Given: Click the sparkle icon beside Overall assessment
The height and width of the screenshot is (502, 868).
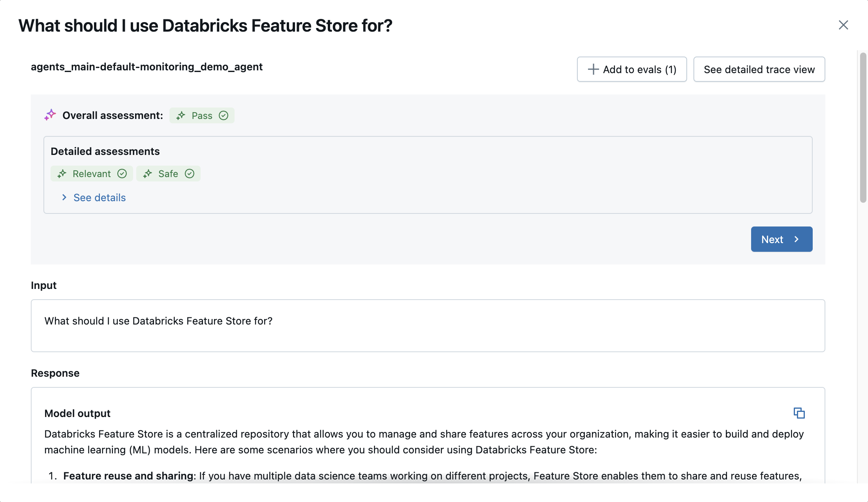Looking at the screenshot, I should click(x=50, y=115).
